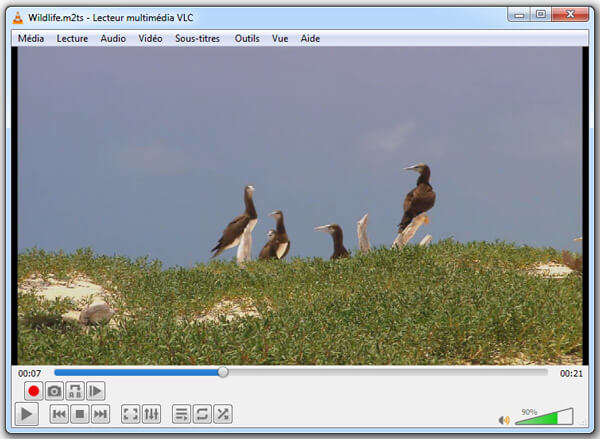Click the seek bar playback handle
600x439 pixels.
coord(223,372)
